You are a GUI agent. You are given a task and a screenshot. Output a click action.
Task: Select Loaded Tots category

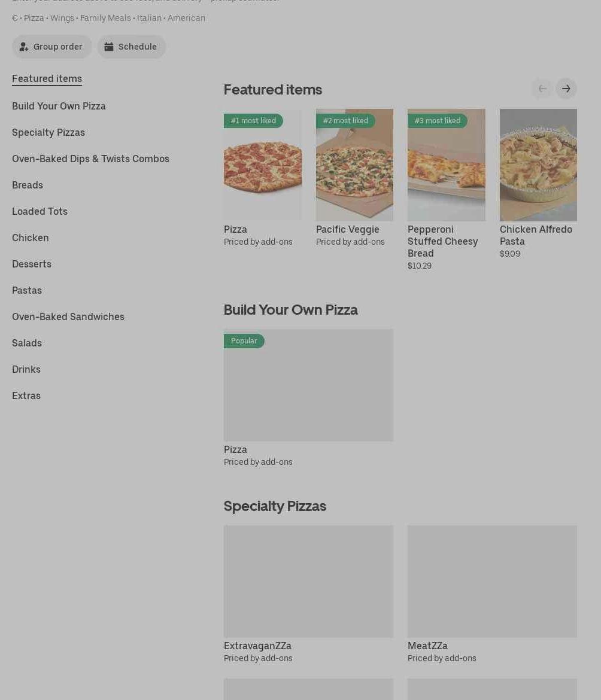(40, 211)
